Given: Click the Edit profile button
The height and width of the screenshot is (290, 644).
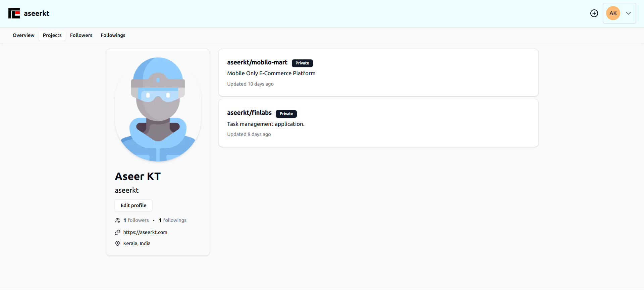Looking at the screenshot, I should point(133,205).
